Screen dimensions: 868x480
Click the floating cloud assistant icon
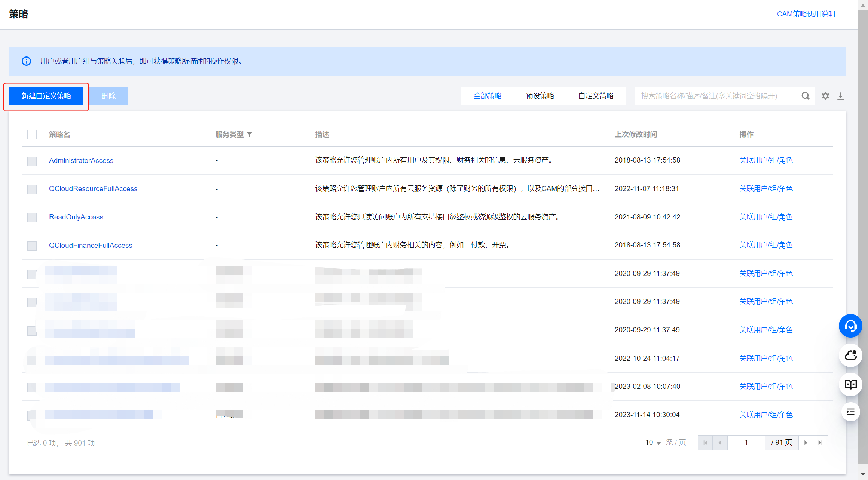(850, 355)
